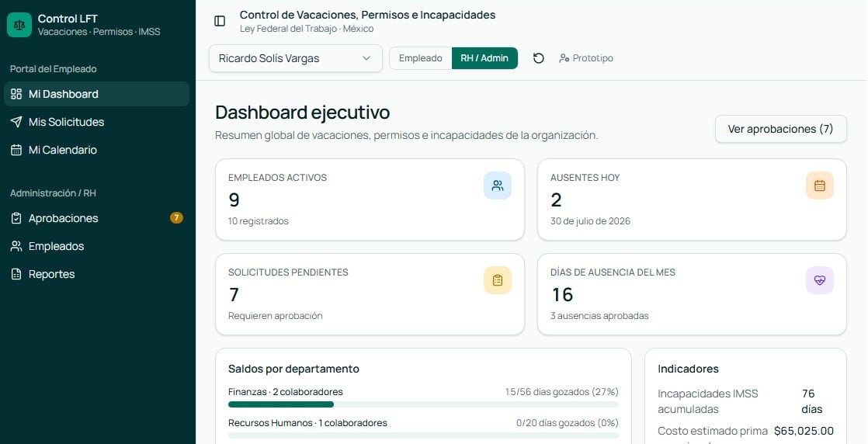The height and width of the screenshot is (444, 868).
Task: Click 'Recursos Humanos · 1 colaboradores' label
Action: [307, 423]
